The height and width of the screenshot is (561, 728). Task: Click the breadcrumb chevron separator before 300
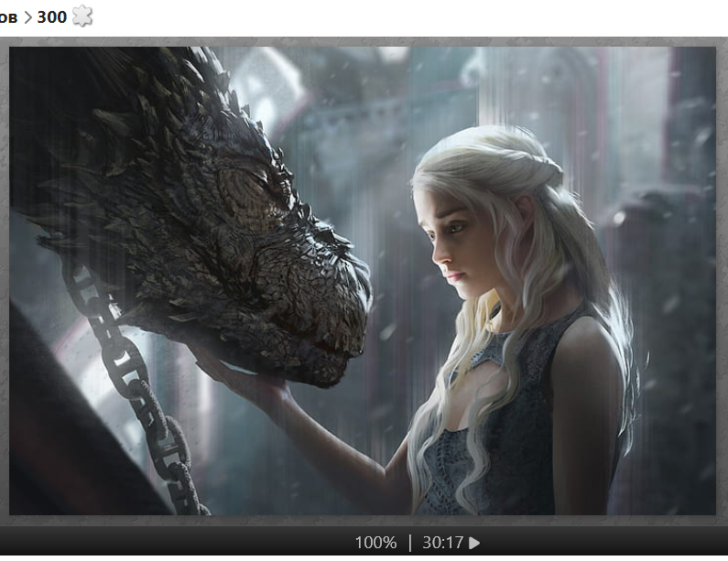(27, 16)
